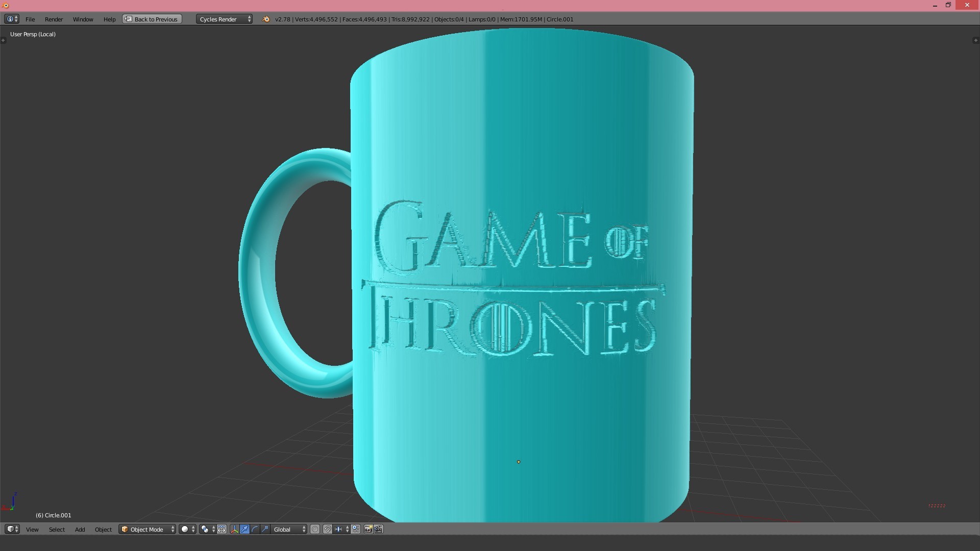Open the pivot point selector
Viewport: 980px width, 551px height.
click(207, 529)
